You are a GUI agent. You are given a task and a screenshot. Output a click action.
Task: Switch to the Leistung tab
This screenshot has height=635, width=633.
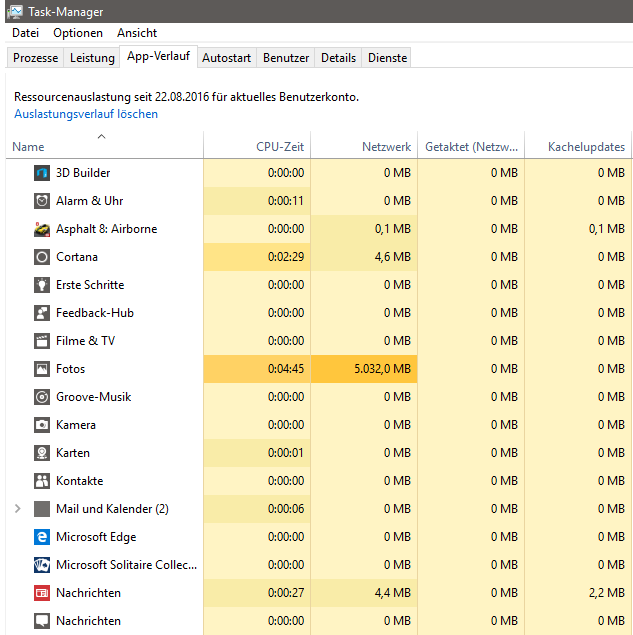point(92,58)
